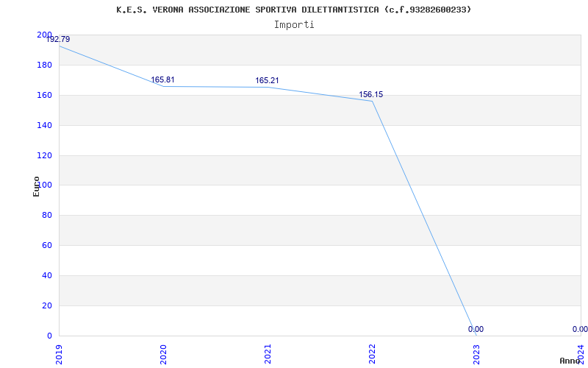Click the 60 y-axis tick label
The width and height of the screenshot is (588, 368).
click(x=47, y=245)
